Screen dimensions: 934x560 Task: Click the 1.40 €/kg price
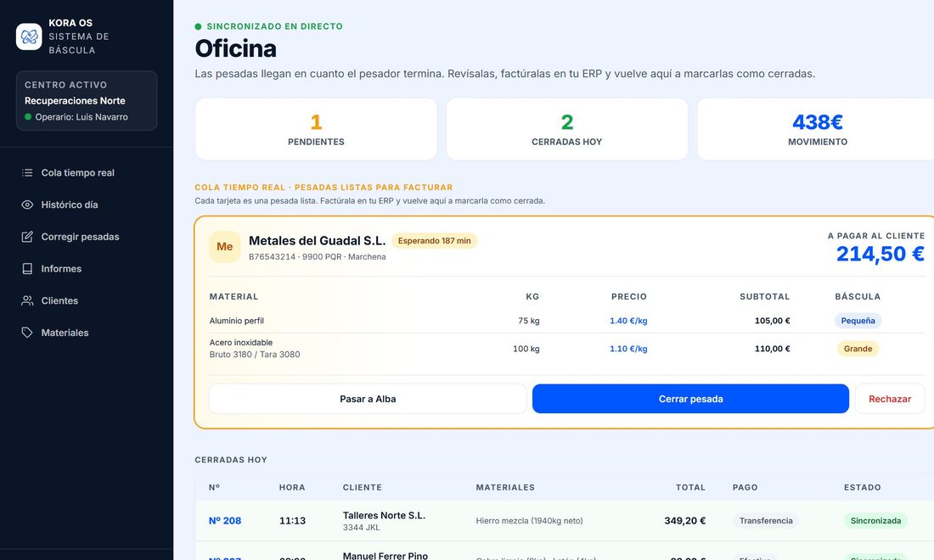point(628,321)
